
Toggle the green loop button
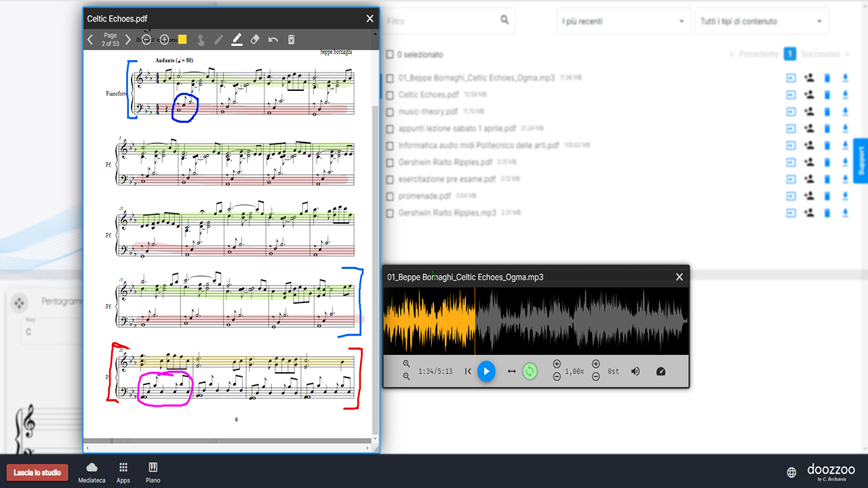530,371
